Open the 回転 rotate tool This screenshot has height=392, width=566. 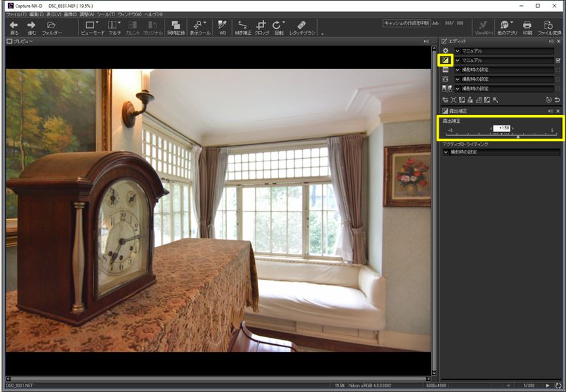pos(278,28)
